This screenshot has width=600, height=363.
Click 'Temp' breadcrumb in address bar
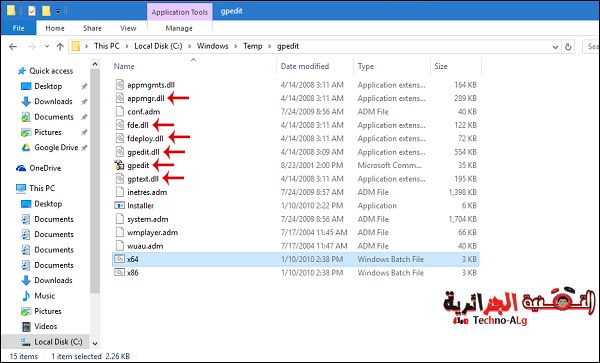click(253, 46)
